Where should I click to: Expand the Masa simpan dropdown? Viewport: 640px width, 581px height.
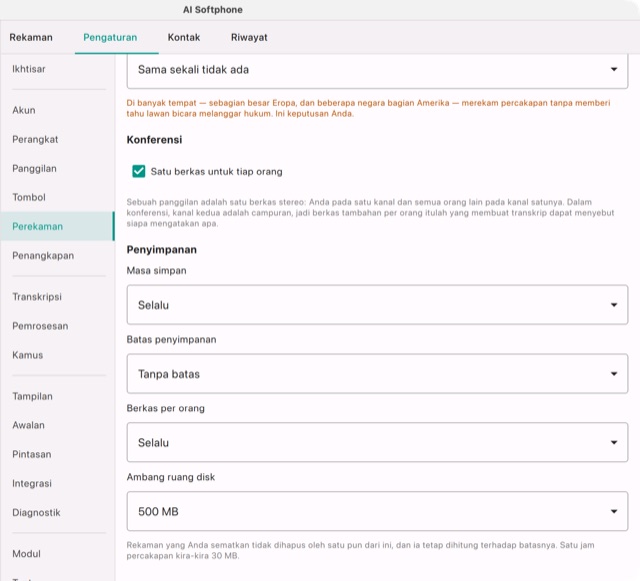(377, 305)
